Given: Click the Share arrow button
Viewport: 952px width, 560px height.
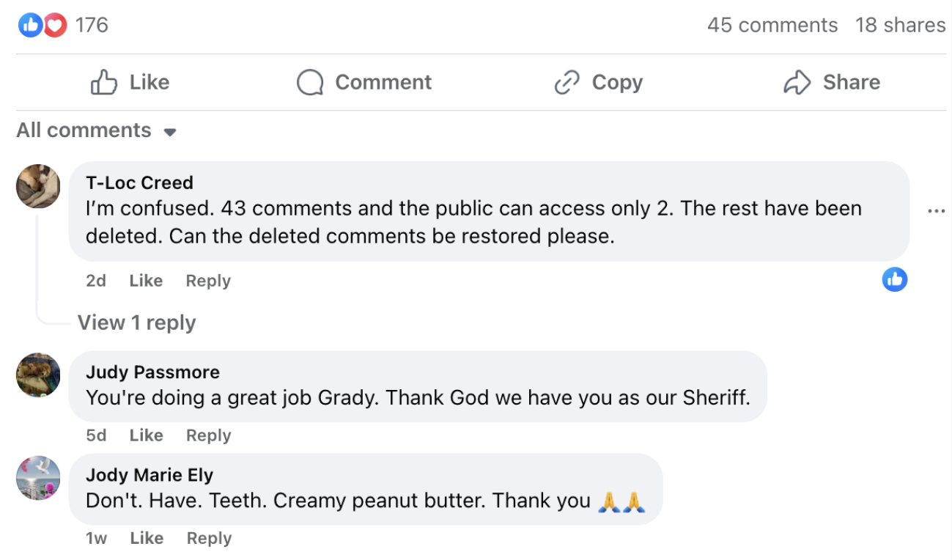Looking at the screenshot, I should pos(832,82).
